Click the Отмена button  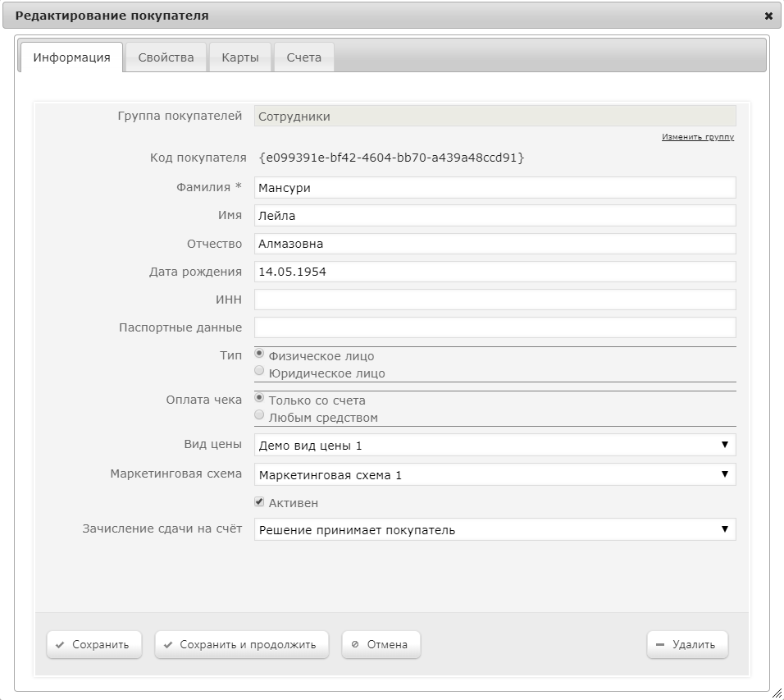tap(381, 644)
